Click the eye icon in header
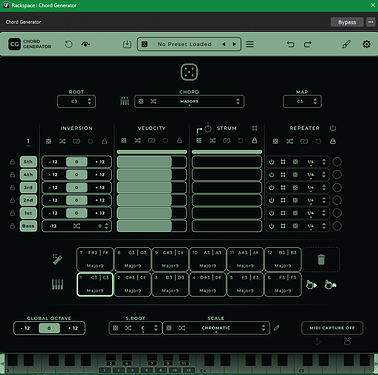The width and height of the screenshot is (378, 375). [85, 44]
